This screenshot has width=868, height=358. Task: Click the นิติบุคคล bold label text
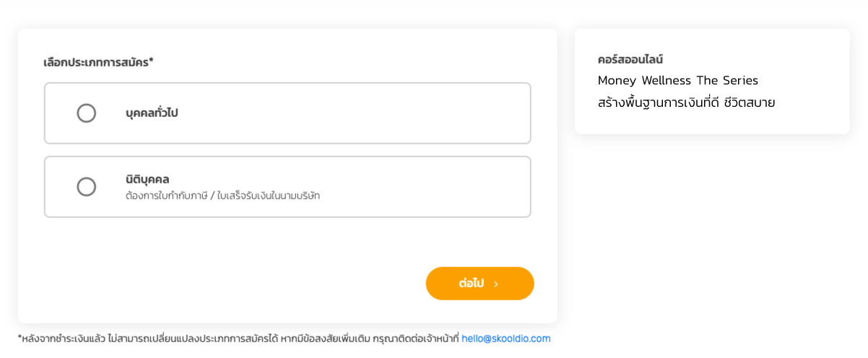click(x=147, y=179)
